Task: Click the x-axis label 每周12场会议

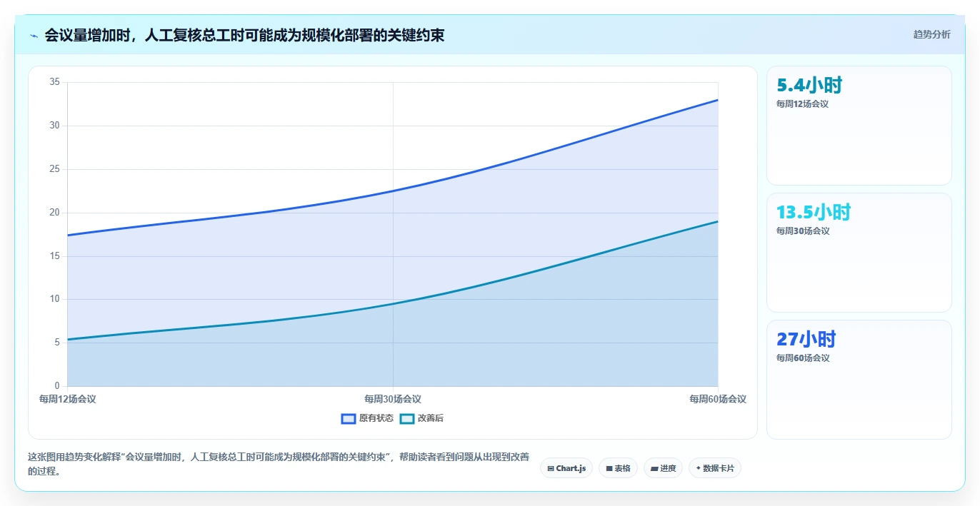Action: pyautogui.click(x=67, y=400)
